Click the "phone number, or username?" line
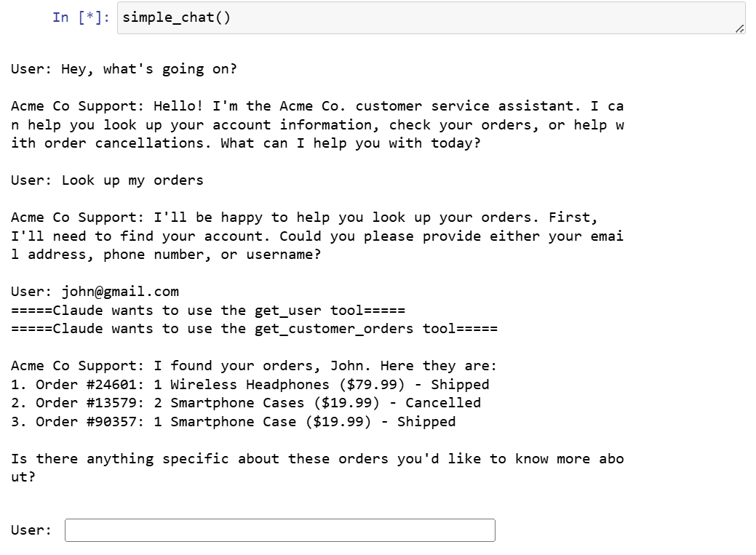 pyautogui.click(x=166, y=255)
